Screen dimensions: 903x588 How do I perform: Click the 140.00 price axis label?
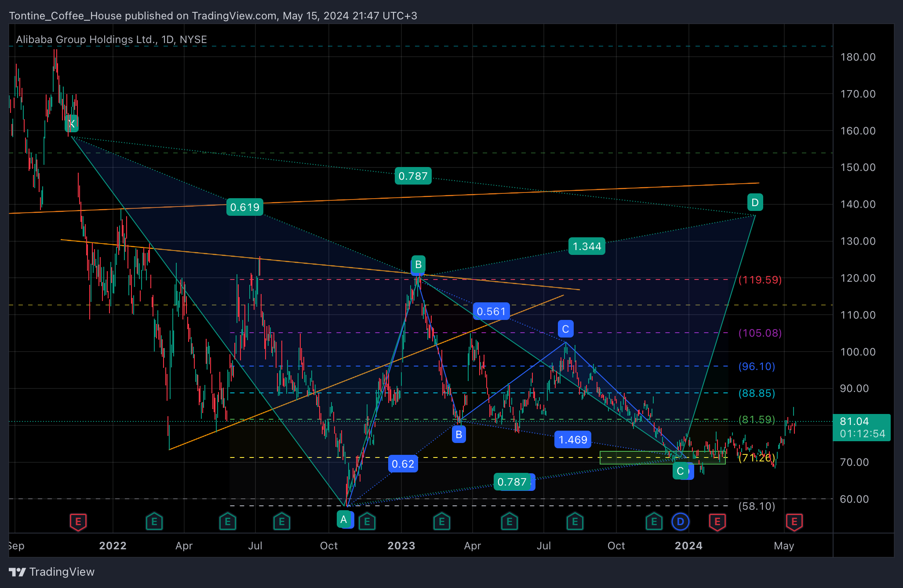(x=858, y=204)
